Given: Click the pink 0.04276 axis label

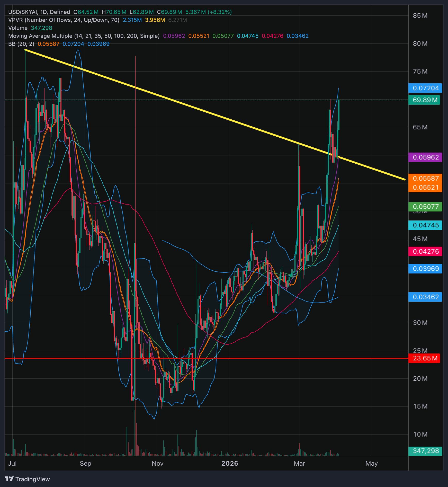Looking at the screenshot, I should click(425, 251).
